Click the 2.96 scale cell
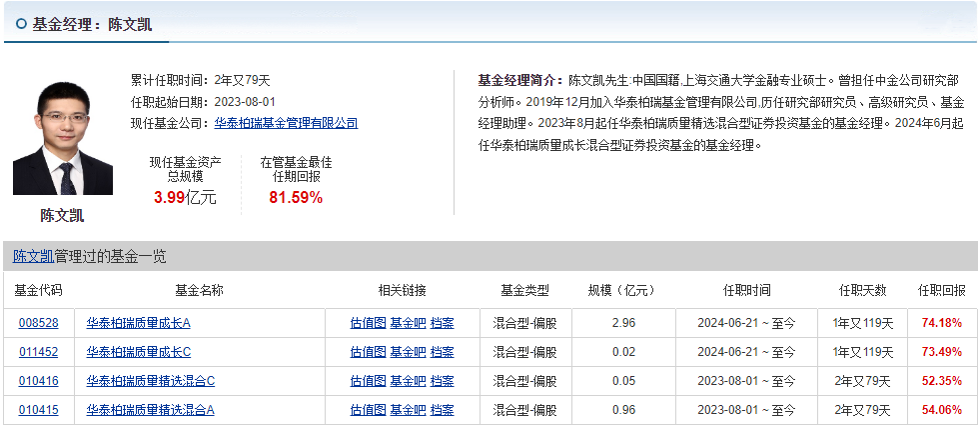 623,323
